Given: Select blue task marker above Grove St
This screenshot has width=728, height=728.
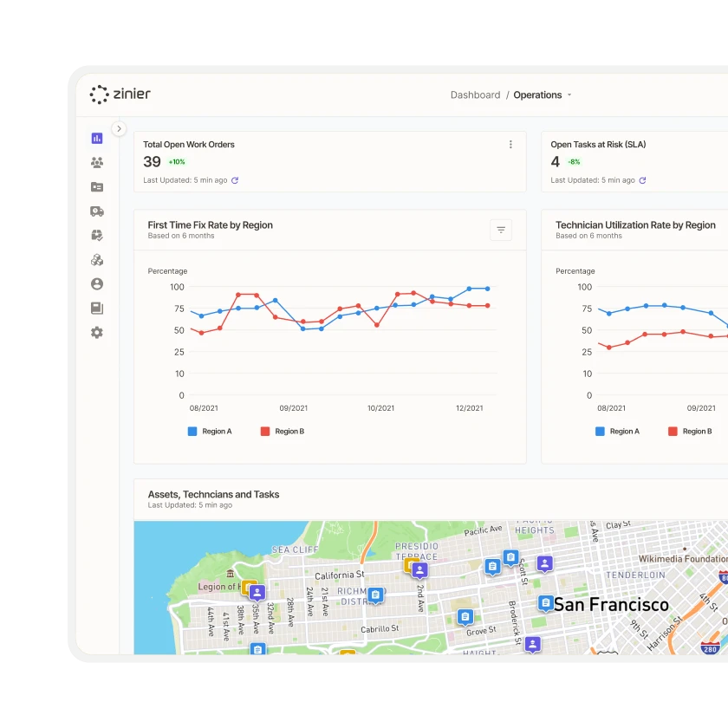Looking at the screenshot, I should [x=465, y=617].
